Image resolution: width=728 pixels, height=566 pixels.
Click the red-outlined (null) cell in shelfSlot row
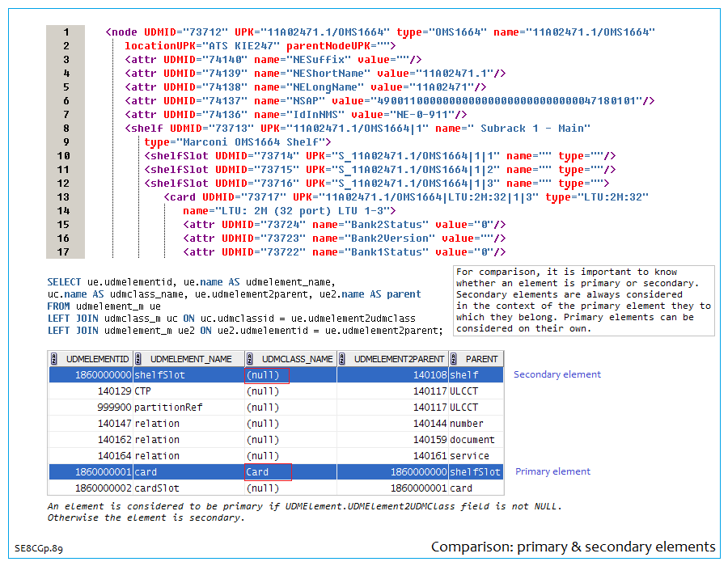[x=266, y=375]
